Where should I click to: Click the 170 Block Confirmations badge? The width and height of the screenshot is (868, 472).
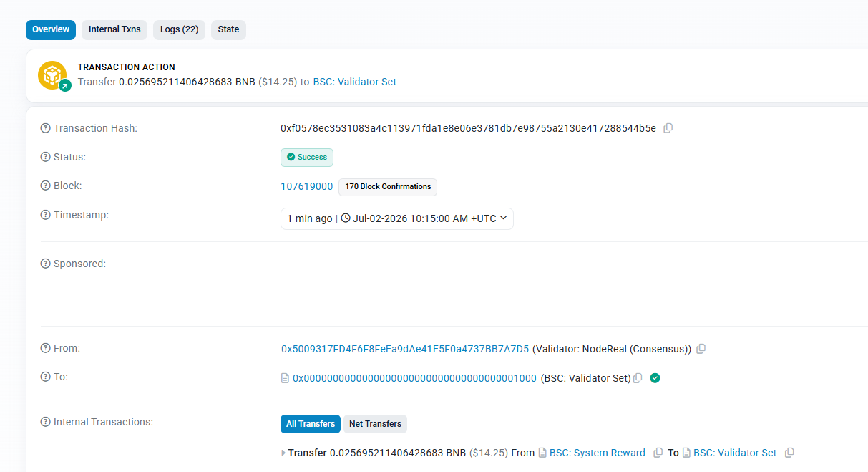388,187
